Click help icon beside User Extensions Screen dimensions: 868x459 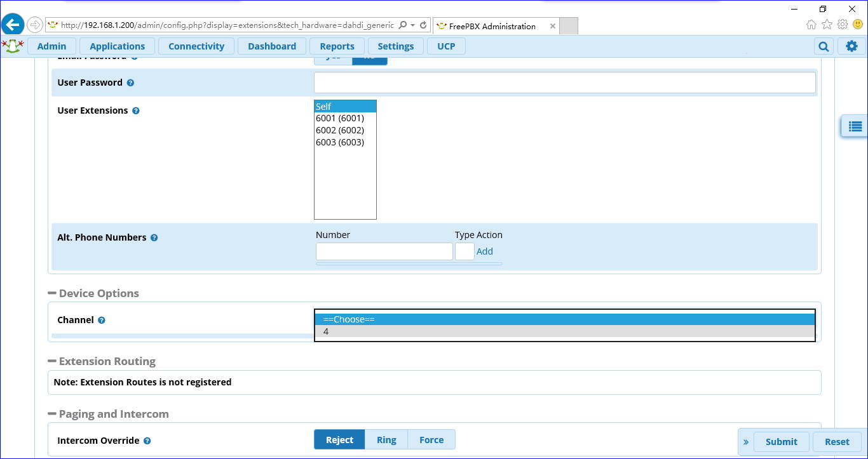[x=135, y=111]
